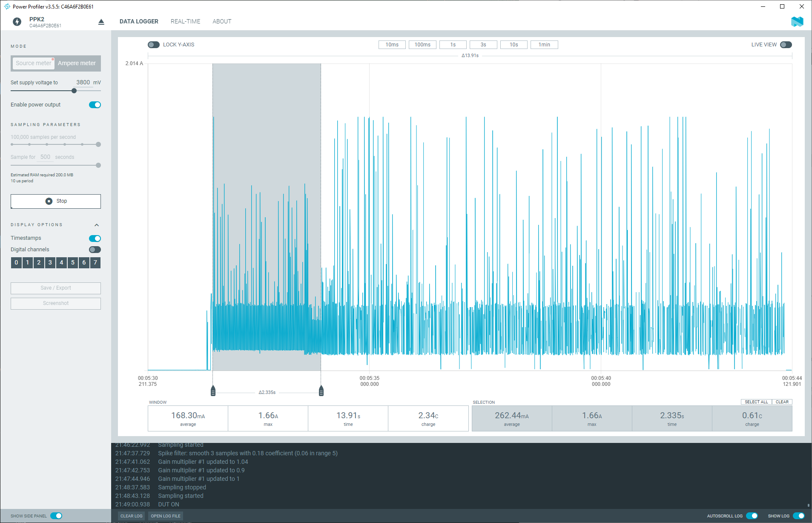
Task: Set time window to 1min
Action: (x=544, y=45)
